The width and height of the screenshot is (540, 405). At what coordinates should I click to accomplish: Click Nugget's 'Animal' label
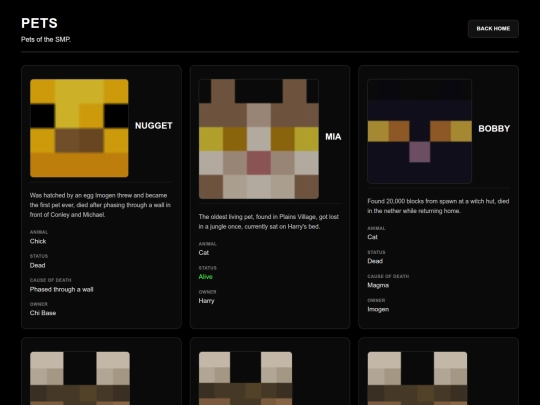click(39, 232)
